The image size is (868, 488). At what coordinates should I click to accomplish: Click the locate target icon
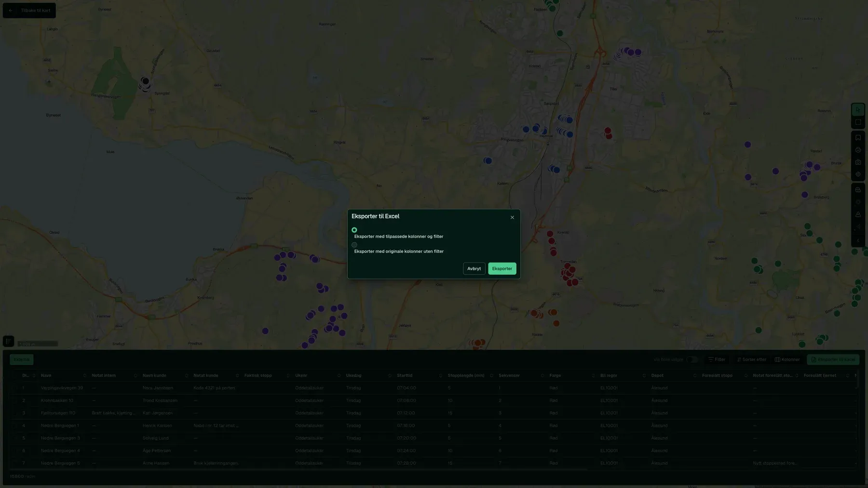[858, 174]
